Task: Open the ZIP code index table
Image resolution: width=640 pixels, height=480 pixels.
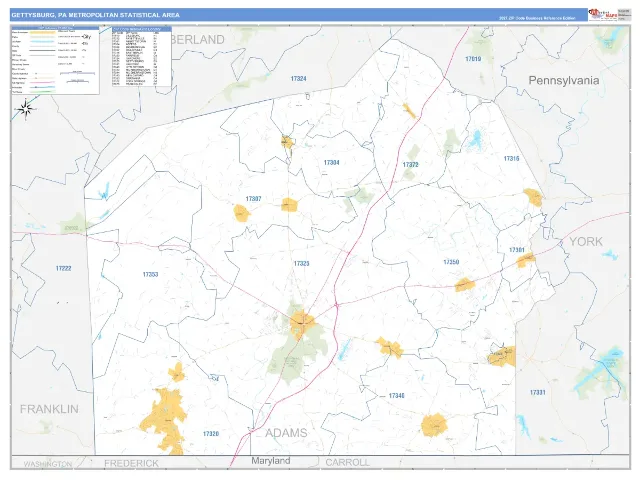Action: point(142,56)
